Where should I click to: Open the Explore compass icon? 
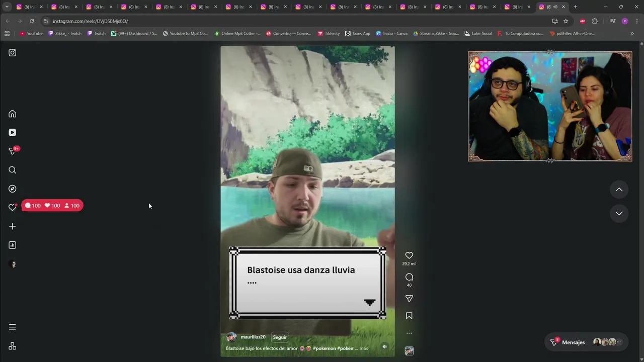[x=13, y=189]
